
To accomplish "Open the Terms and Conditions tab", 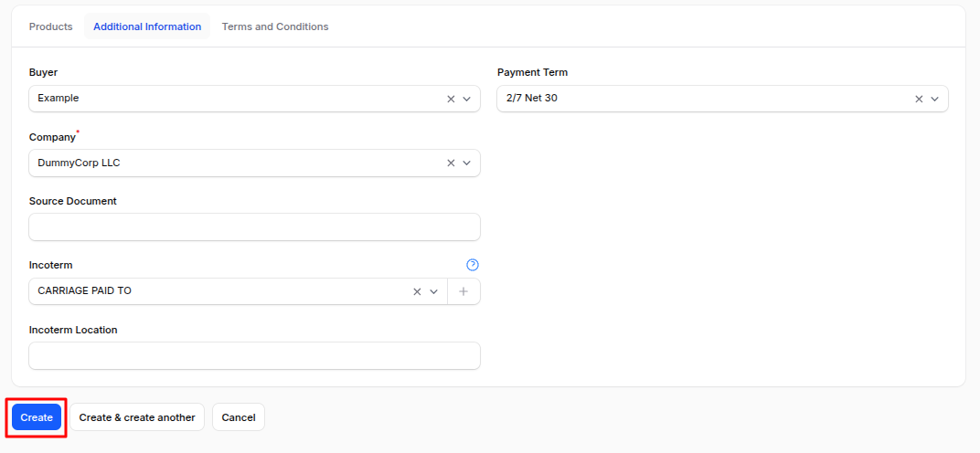I will tap(275, 26).
